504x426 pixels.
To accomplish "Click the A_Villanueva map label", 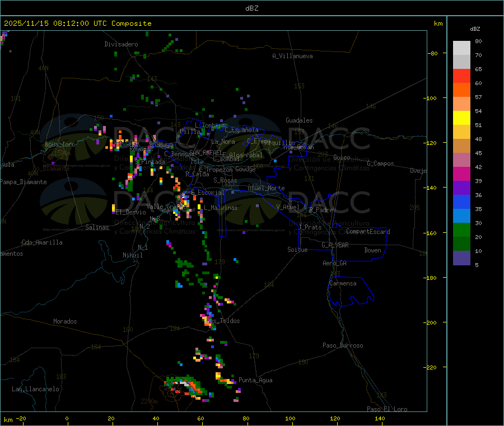I will click(292, 56).
